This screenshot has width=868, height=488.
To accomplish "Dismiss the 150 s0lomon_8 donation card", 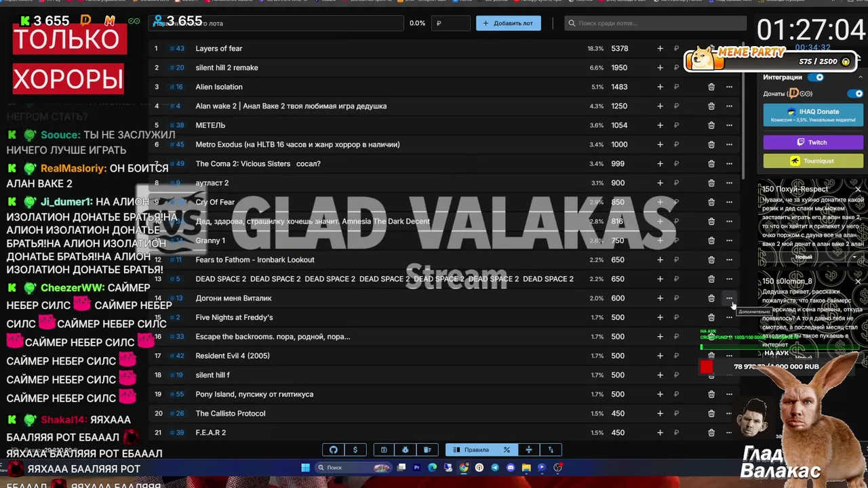I will click(x=858, y=281).
